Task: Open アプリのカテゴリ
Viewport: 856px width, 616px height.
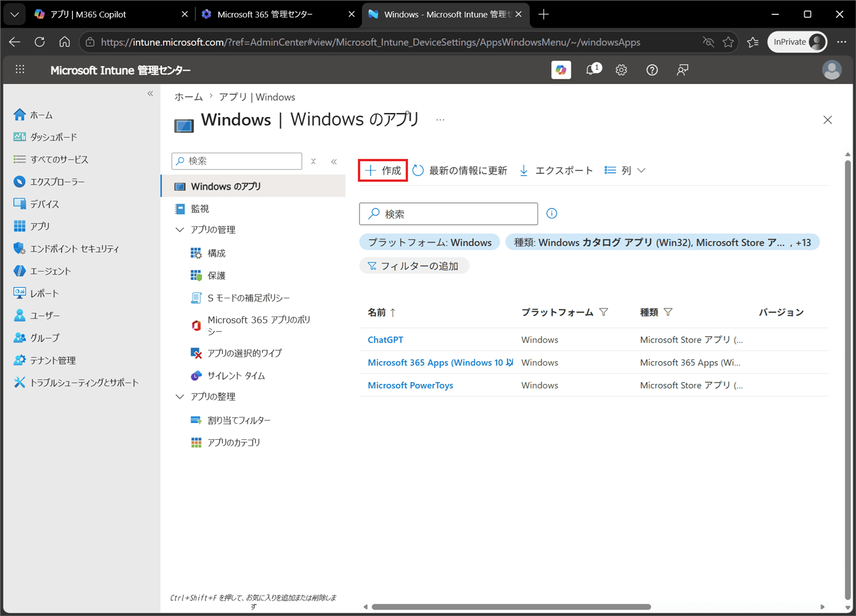Action: click(x=225, y=443)
